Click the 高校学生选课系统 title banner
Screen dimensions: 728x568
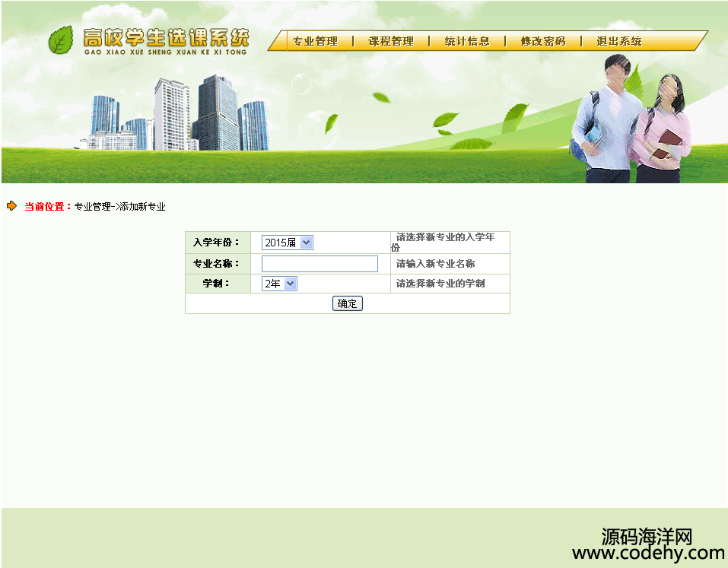tap(166, 41)
